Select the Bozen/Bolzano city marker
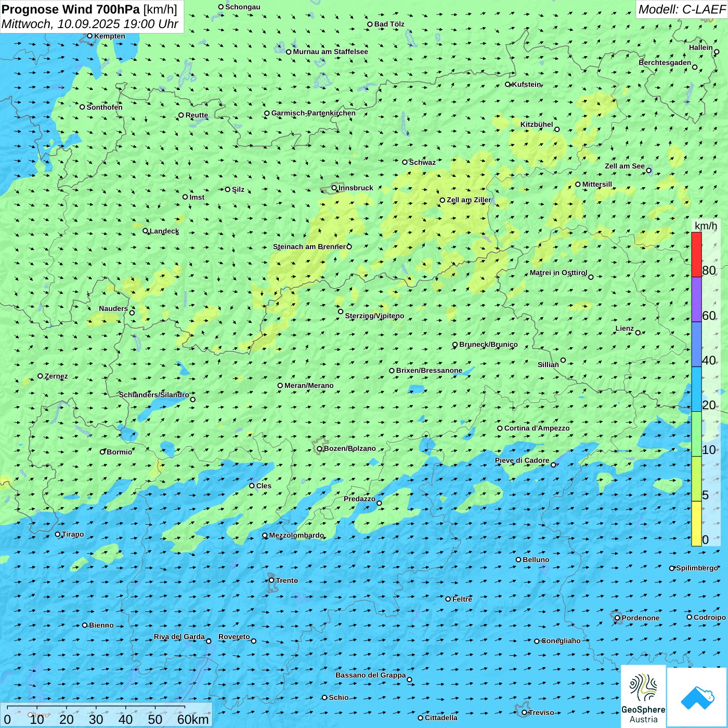The image size is (728, 728). (320, 449)
